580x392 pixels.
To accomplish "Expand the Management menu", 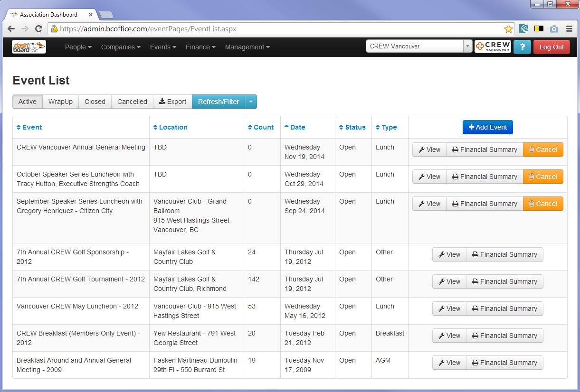I will (x=247, y=47).
